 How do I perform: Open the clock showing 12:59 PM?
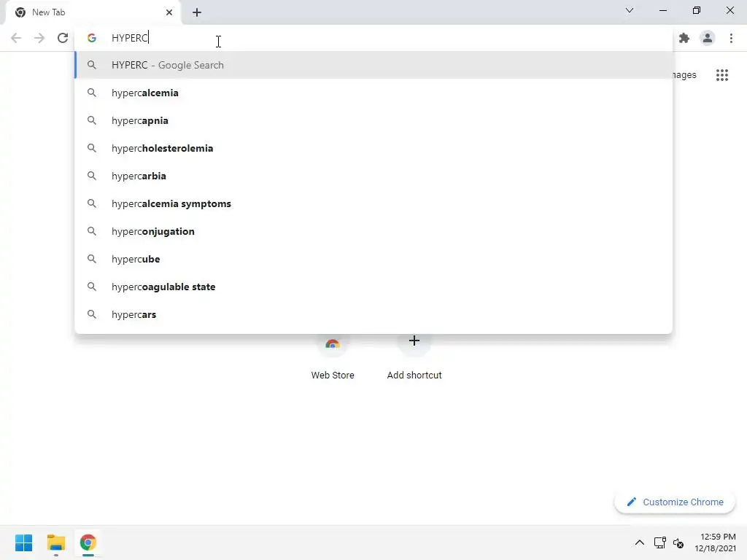click(716, 542)
